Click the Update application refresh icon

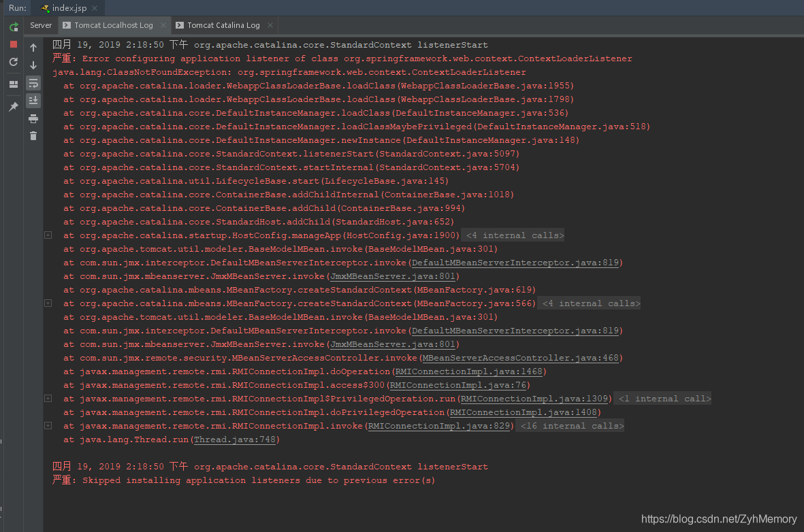coord(14,62)
